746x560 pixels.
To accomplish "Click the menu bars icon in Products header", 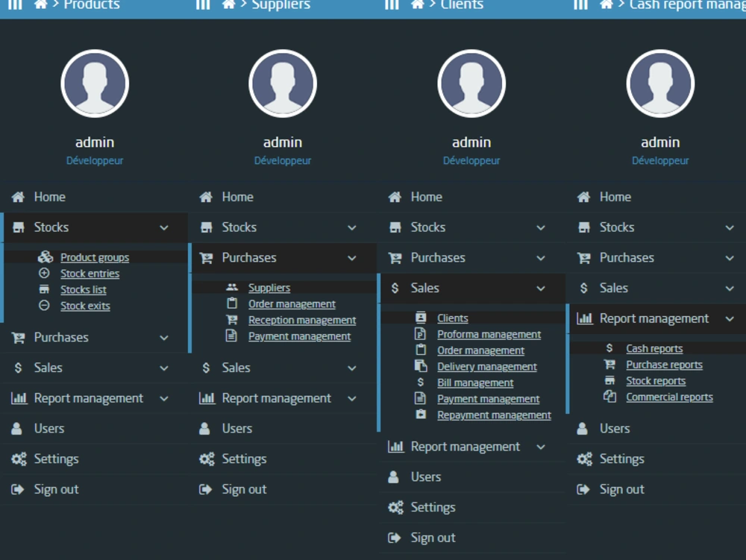I will 15,4.
